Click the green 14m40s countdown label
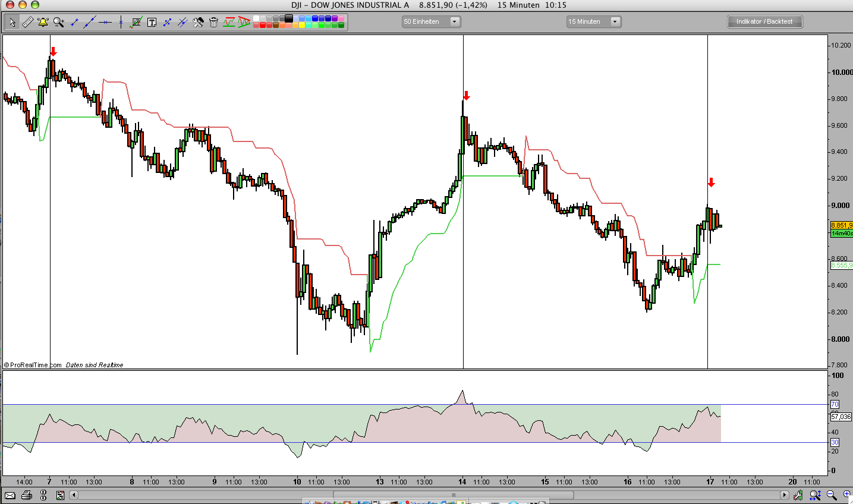This screenshot has height=504, width=853. pyautogui.click(x=841, y=234)
